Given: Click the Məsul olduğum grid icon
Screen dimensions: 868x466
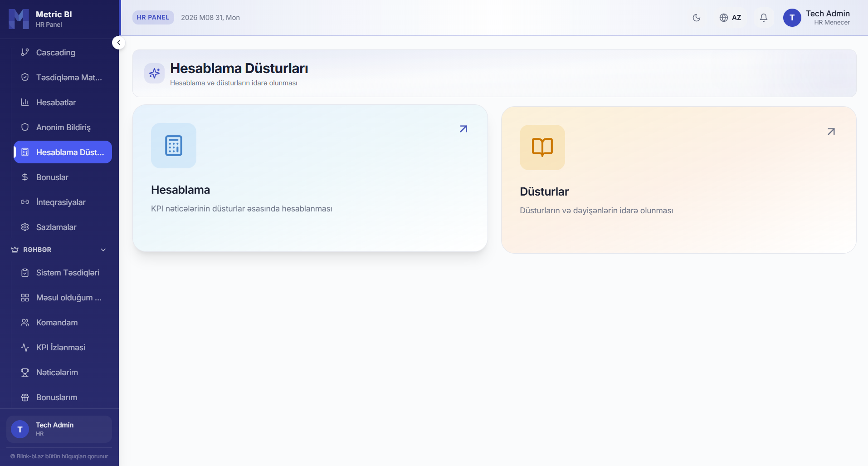Looking at the screenshot, I should pyautogui.click(x=25, y=298).
